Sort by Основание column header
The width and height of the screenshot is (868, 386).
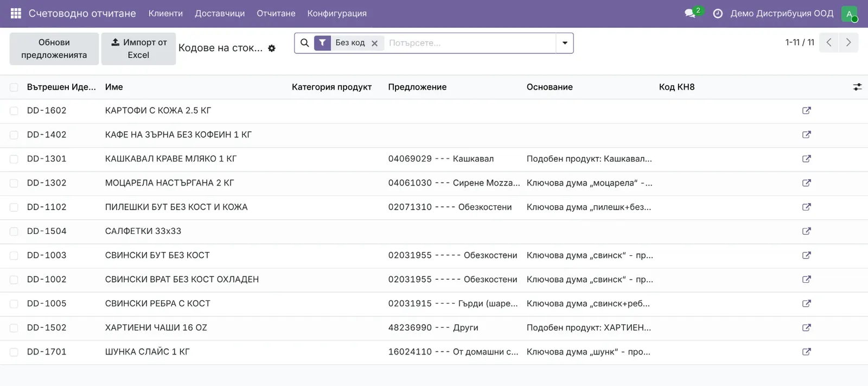pos(550,87)
